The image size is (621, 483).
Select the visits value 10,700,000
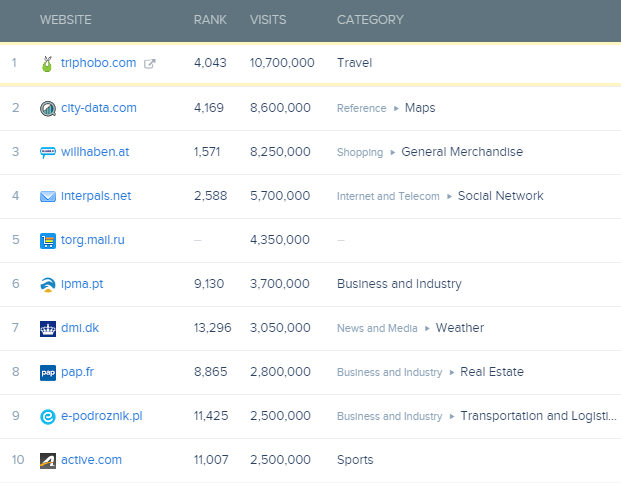click(x=282, y=63)
